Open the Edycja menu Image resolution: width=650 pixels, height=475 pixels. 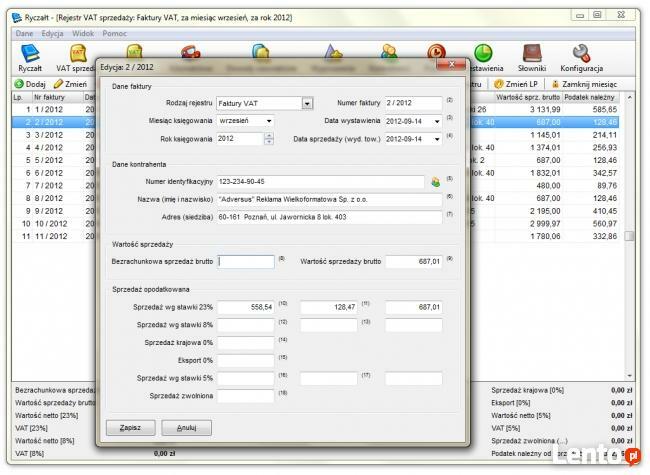tap(53, 33)
